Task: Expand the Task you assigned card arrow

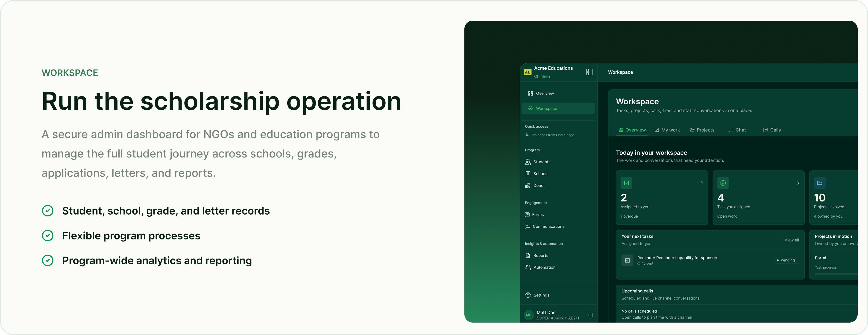Action: tap(797, 183)
